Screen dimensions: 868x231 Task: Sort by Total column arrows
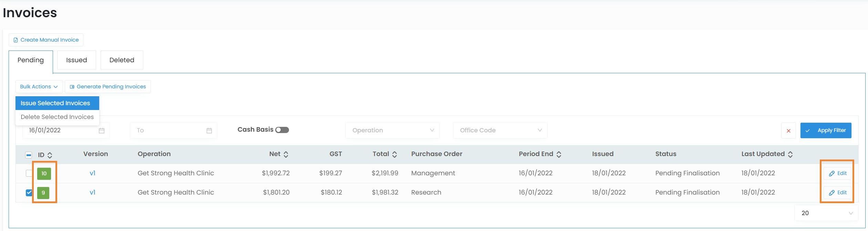point(395,154)
